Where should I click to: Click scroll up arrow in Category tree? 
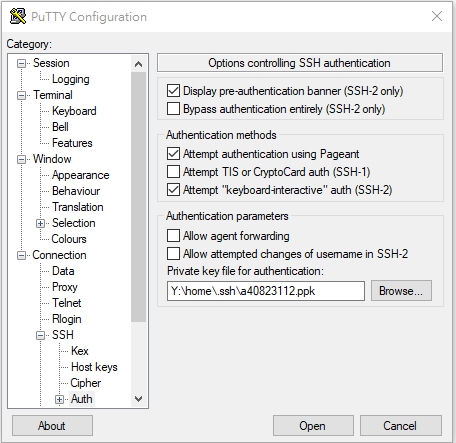pyautogui.click(x=138, y=64)
